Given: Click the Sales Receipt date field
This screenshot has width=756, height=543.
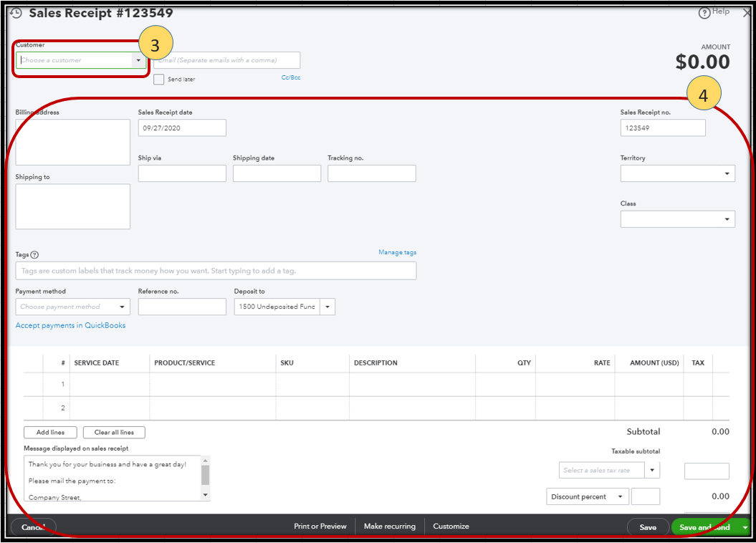Looking at the screenshot, I should click(x=182, y=128).
